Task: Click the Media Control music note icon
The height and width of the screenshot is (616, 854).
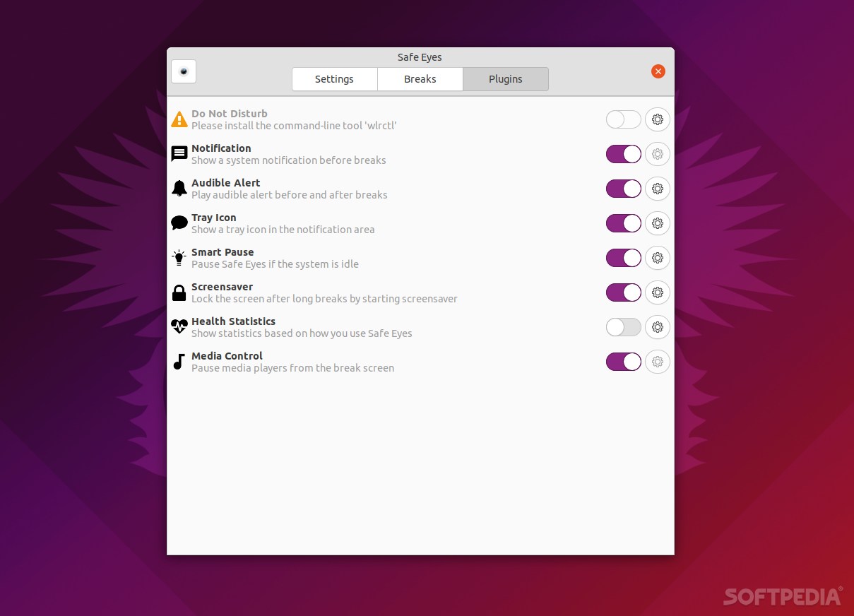Action: click(x=179, y=361)
